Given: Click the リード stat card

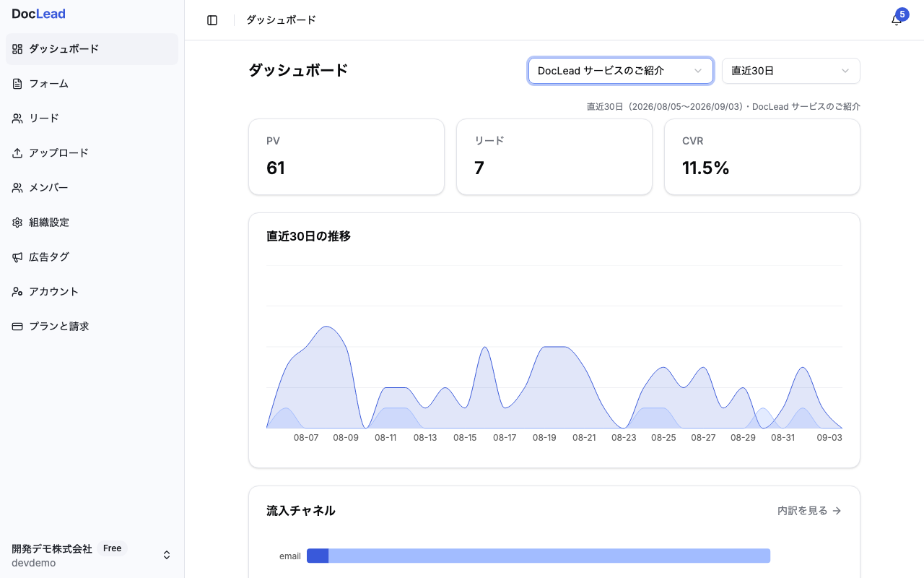Looking at the screenshot, I should coord(554,157).
